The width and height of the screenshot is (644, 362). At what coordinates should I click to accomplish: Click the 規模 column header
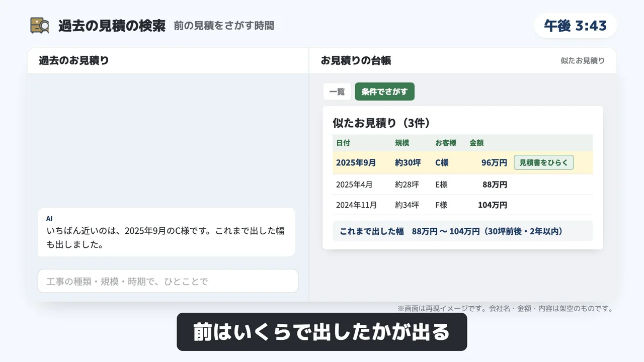click(x=402, y=143)
